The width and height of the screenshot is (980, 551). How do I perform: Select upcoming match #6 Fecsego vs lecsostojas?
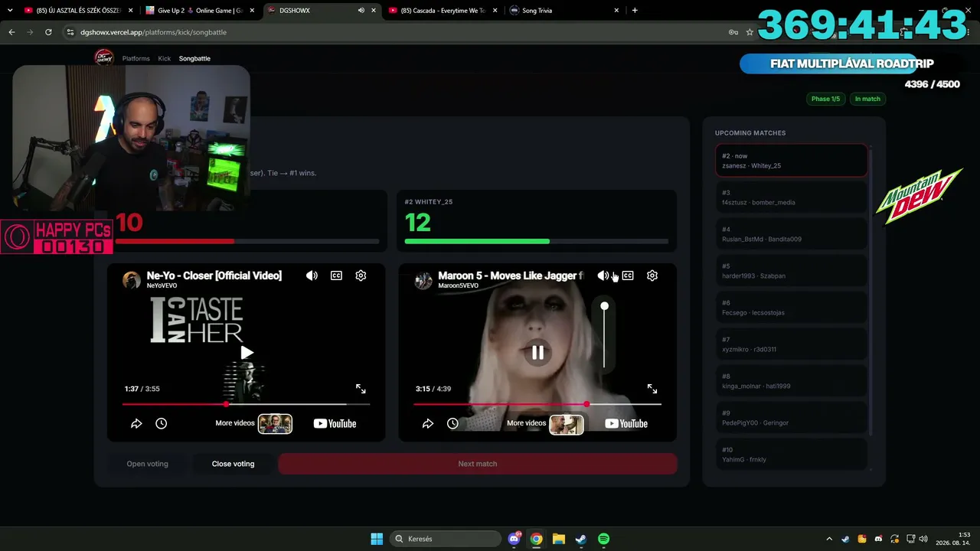[792, 308]
